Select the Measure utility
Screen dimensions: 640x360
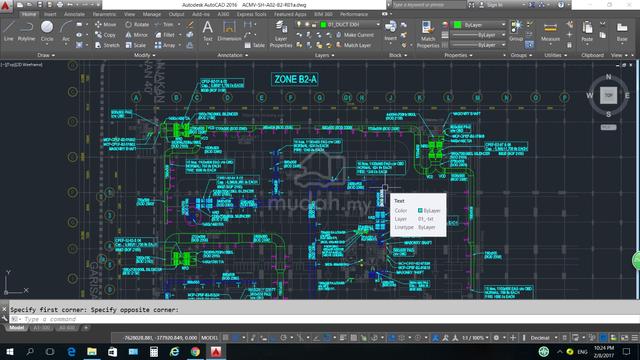point(550,32)
